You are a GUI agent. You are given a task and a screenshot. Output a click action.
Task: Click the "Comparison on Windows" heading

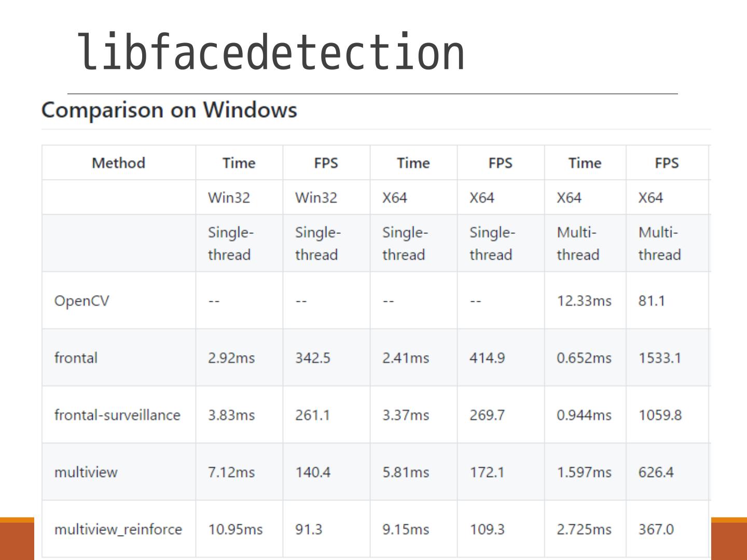coord(169,110)
